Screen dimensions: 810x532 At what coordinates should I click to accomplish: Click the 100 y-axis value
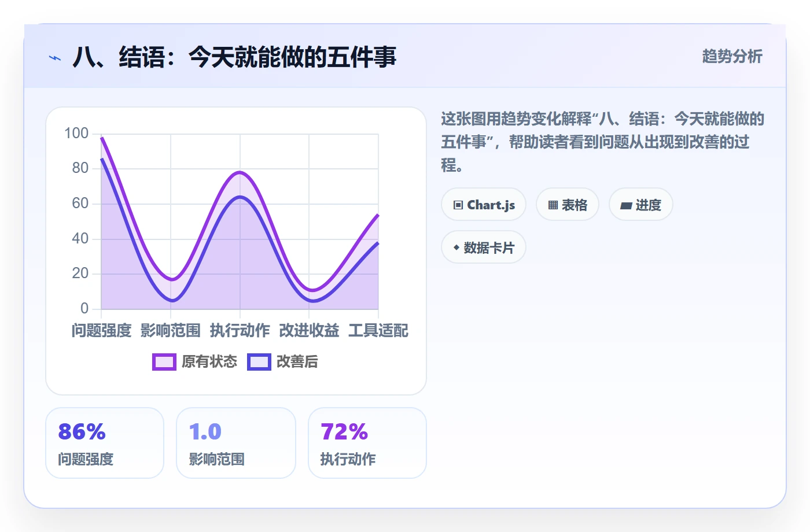pos(76,134)
